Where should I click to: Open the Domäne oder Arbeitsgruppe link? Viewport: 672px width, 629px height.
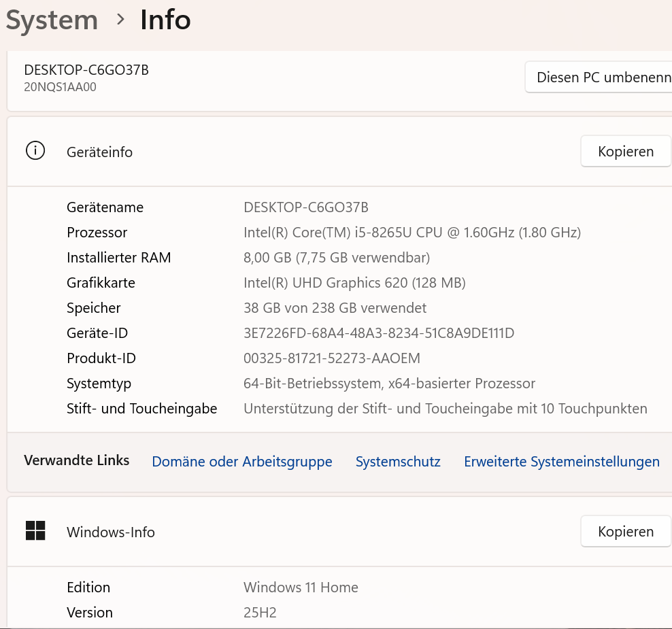click(242, 462)
